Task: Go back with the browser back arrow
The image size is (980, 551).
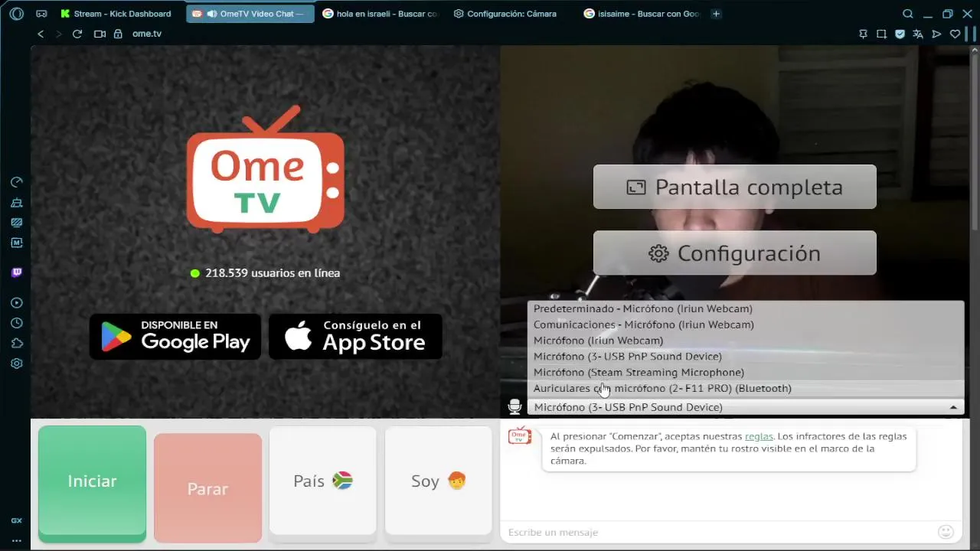Action: 41,34
